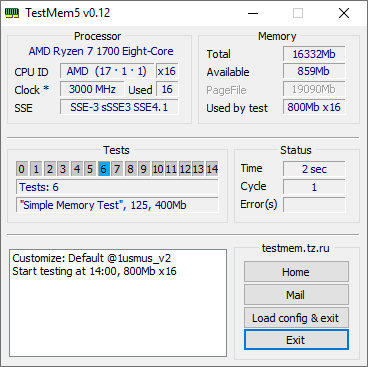368x367 pixels.
Task: Select test number 12 box
Action: click(x=185, y=169)
